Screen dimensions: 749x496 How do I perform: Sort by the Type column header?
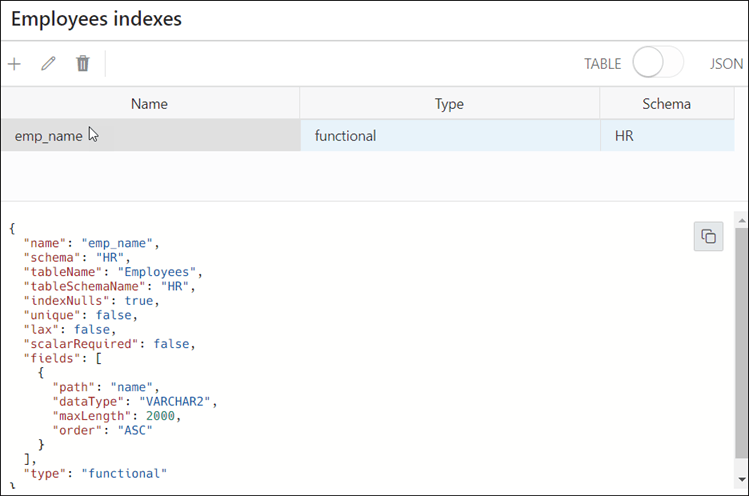(449, 103)
